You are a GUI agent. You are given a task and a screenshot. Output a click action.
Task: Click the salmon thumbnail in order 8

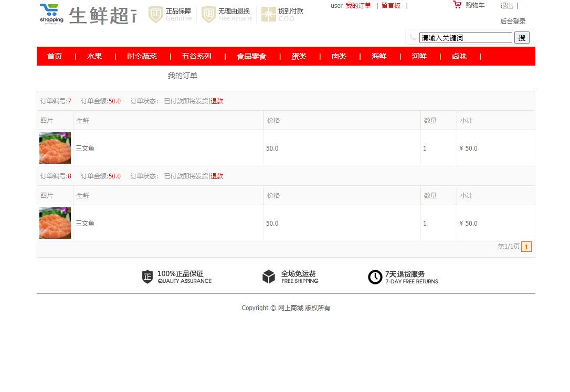55,223
